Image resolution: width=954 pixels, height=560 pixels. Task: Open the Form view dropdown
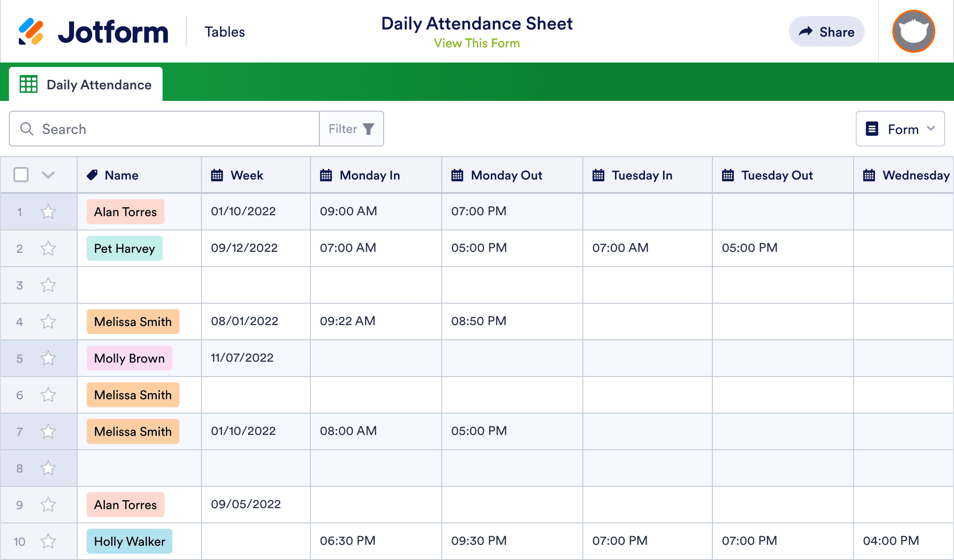pyautogui.click(x=900, y=129)
